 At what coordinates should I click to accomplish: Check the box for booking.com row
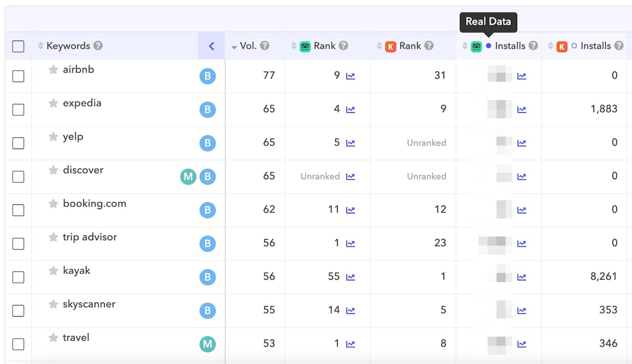[x=18, y=210]
